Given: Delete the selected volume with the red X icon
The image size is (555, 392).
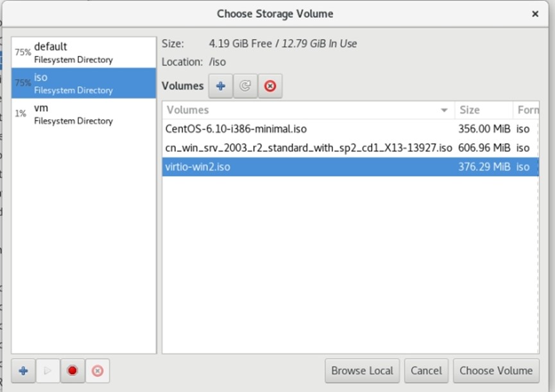Looking at the screenshot, I should coord(270,86).
